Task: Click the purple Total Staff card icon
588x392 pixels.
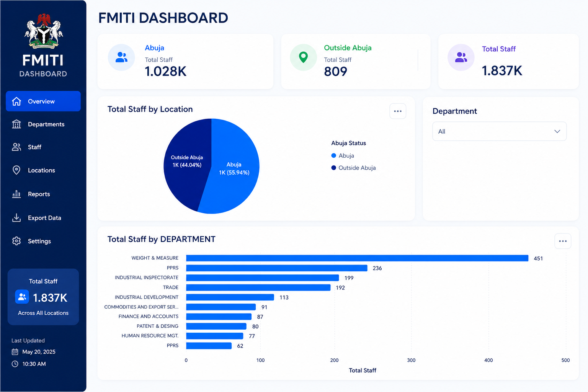Action: 461,57
